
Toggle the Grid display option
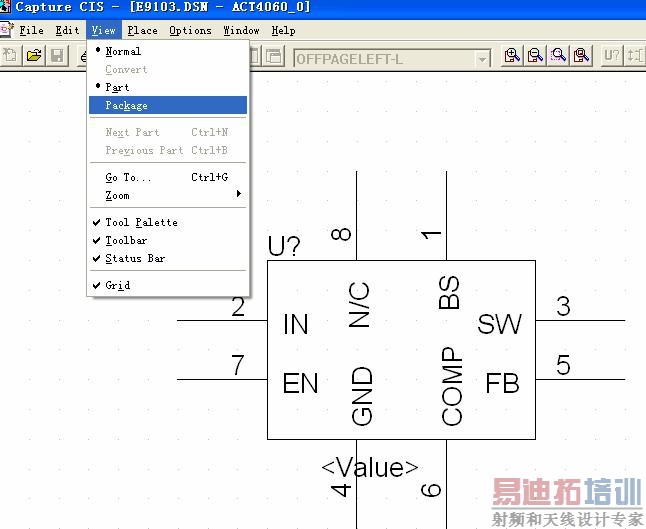[x=168, y=285]
